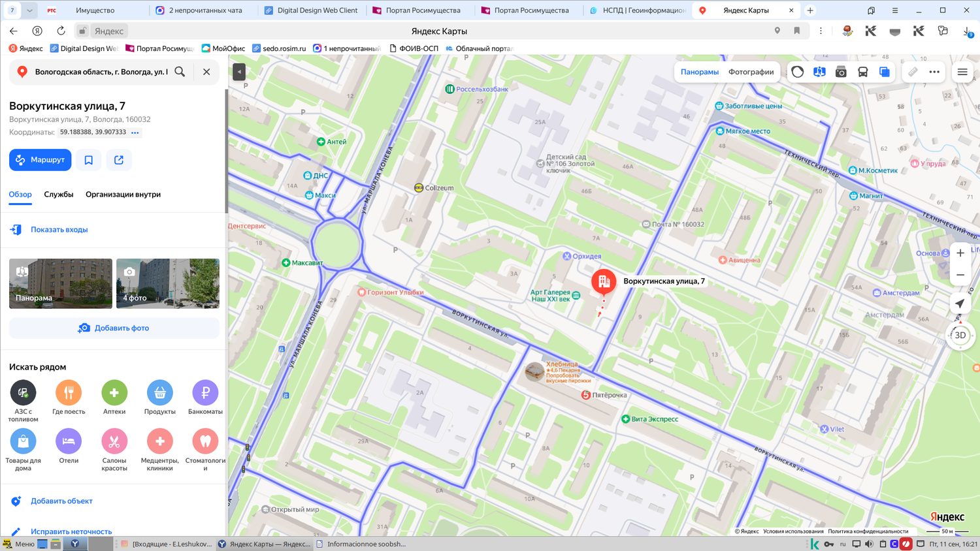
Task: Switch to НСПД browser tab
Action: pyautogui.click(x=637, y=10)
